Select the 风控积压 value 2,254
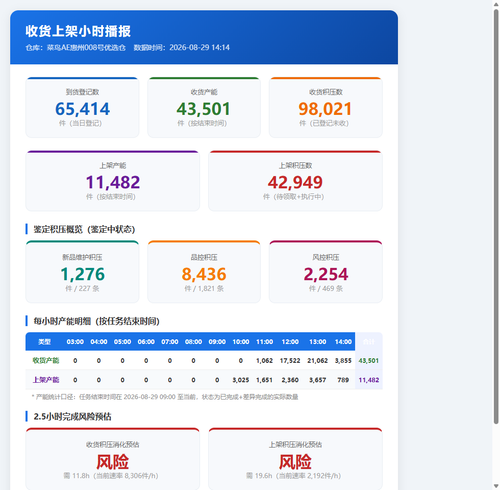500x490 pixels. [x=325, y=274]
